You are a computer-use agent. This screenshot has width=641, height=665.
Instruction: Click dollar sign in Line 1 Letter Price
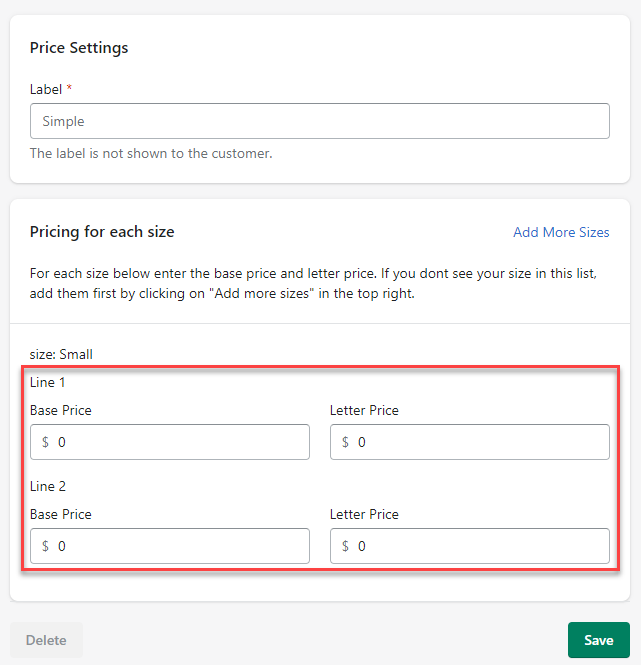(346, 442)
